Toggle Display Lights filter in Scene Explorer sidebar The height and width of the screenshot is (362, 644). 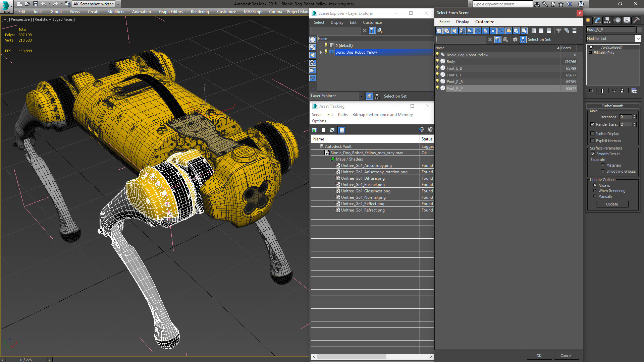point(313,55)
